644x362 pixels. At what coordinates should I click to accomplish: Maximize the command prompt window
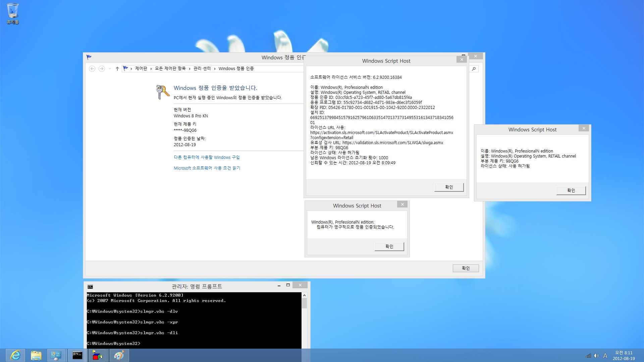[288, 285]
